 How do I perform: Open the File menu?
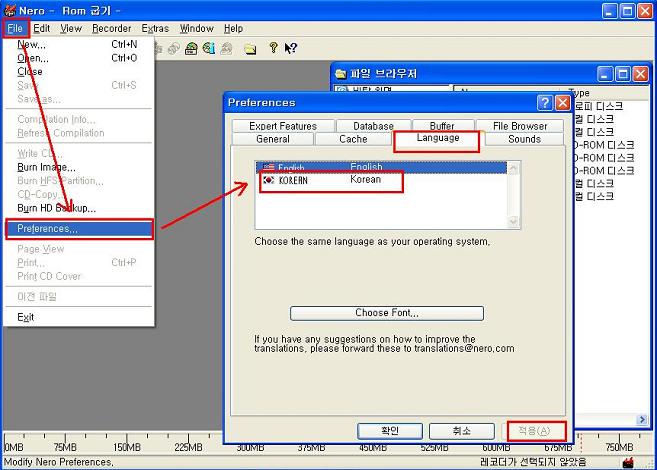coord(15,28)
